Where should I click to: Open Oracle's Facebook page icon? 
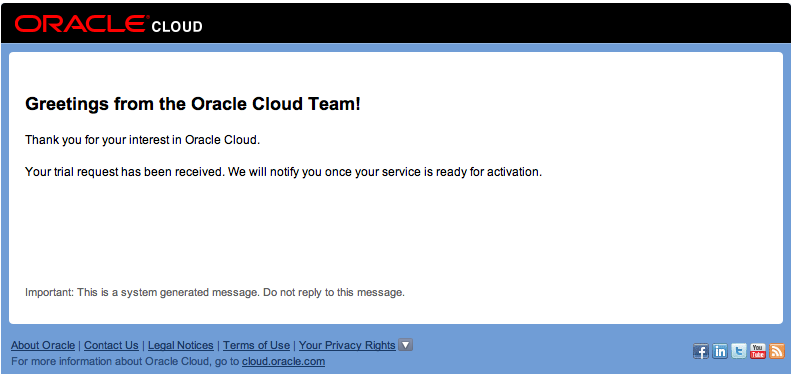(x=700, y=351)
